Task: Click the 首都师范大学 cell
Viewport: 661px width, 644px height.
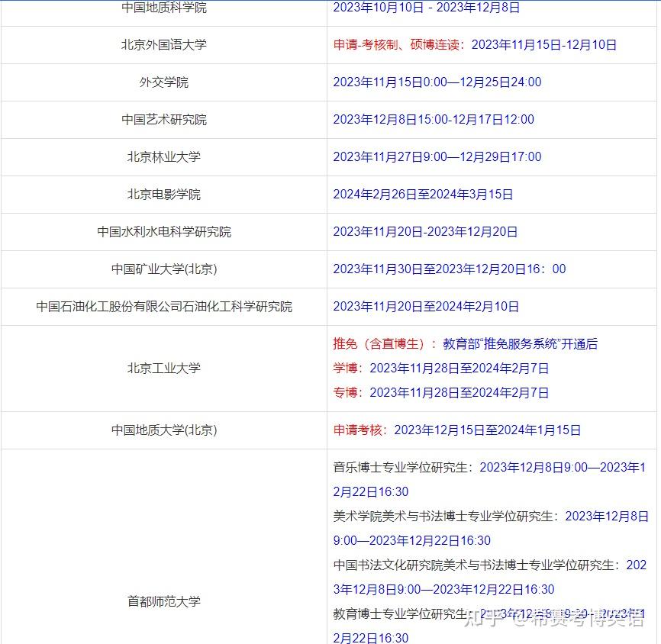Action: click(164, 601)
